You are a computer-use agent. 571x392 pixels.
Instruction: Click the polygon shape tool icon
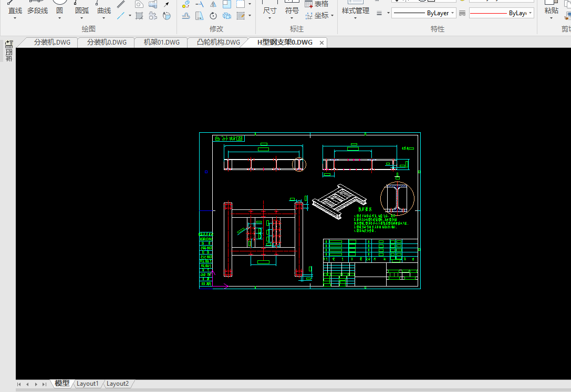[139, 4]
